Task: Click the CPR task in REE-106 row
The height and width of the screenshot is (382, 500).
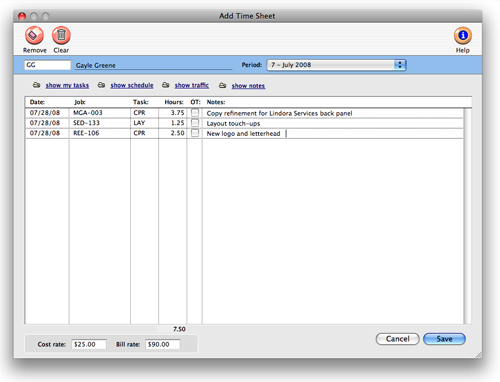Action: coord(144,133)
